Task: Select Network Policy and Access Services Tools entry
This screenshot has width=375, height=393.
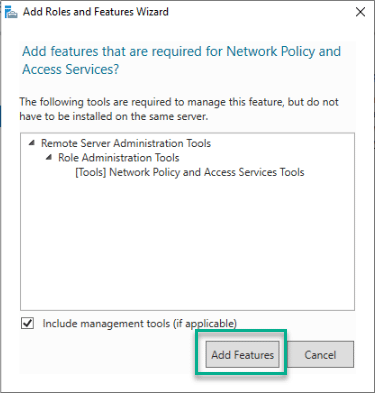Action: click(190, 172)
